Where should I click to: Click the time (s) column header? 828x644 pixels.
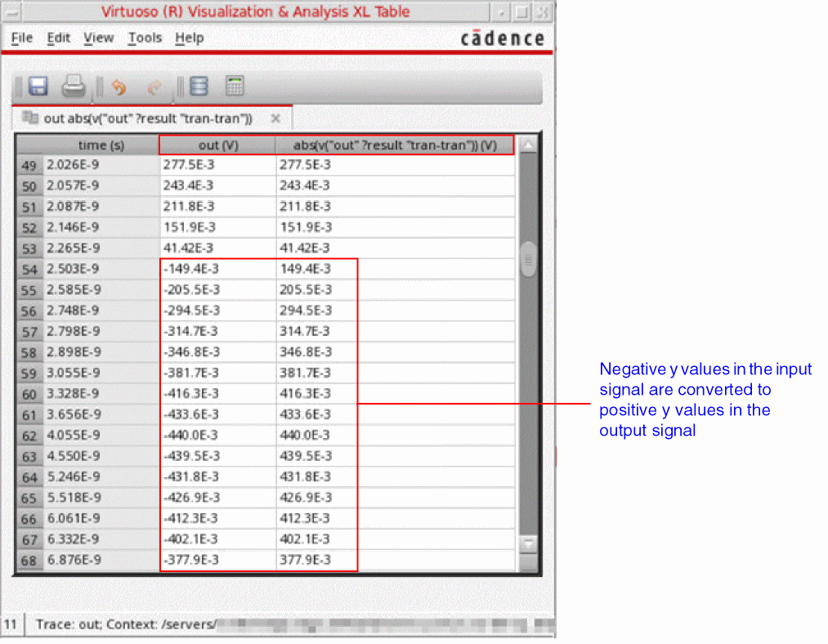pos(101,145)
